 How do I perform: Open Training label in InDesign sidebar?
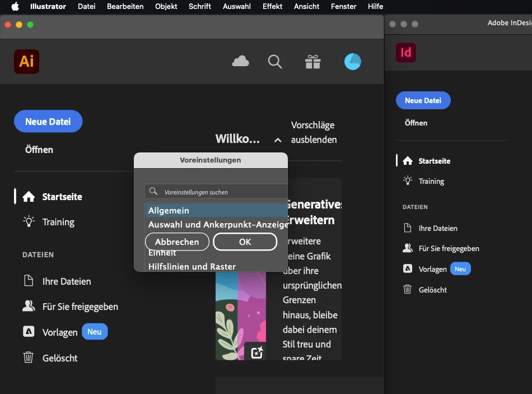431,182
